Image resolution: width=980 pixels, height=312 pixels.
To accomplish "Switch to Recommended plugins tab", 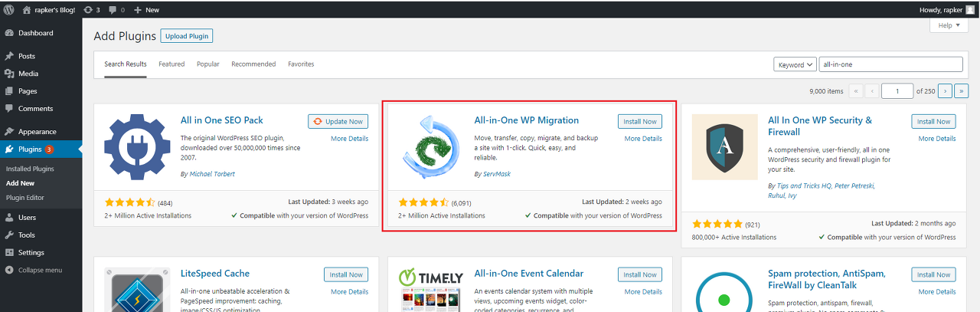I will [253, 64].
